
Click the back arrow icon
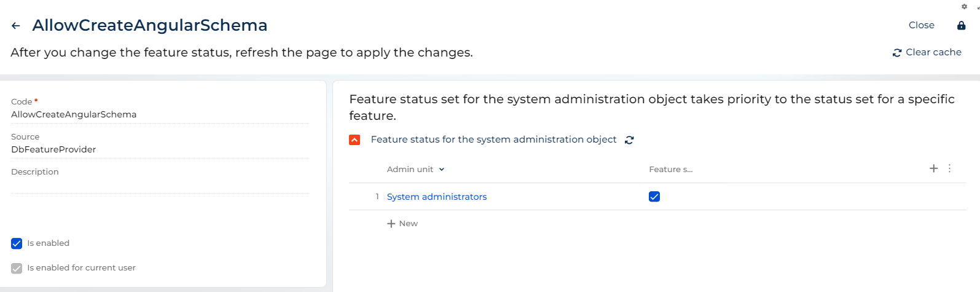pyautogui.click(x=16, y=26)
